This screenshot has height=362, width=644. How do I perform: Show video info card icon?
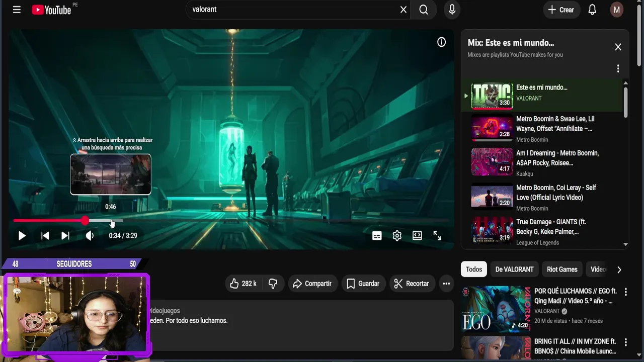(441, 42)
